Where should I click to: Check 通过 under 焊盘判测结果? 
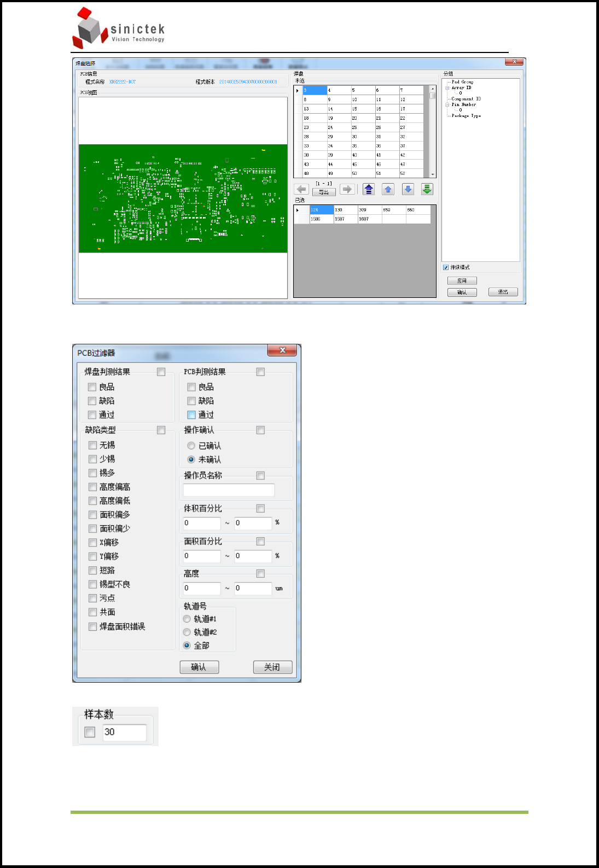92,415
